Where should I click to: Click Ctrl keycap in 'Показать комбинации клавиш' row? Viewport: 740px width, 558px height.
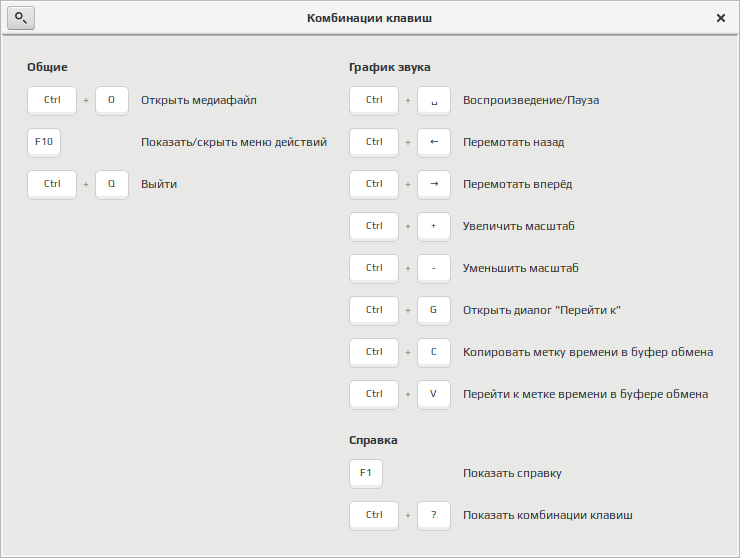click(x=374, y=516)
